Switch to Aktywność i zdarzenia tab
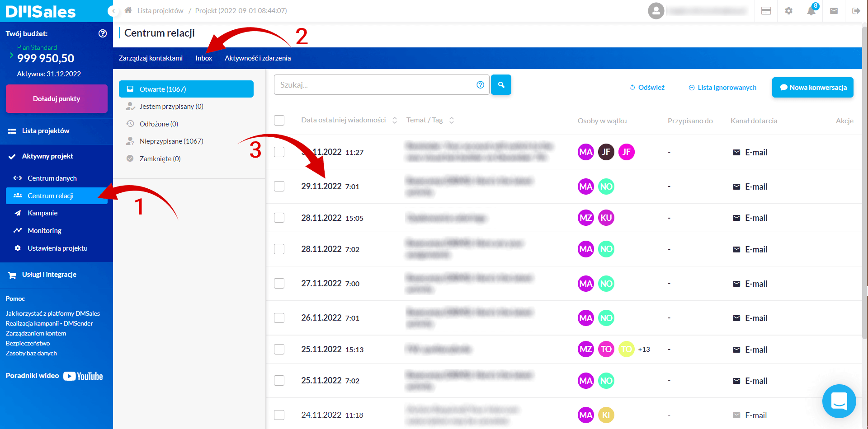The image size is (868, 429). pos(258,58)
